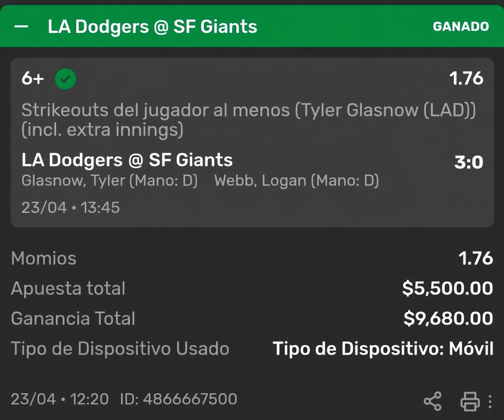Open the three-dot more options menu
504x420 pixels.
pyautogui.click(x=490, y=402)
